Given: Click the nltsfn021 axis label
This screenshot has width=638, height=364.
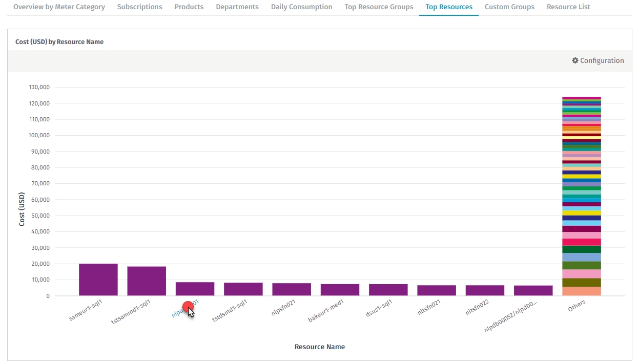Looking at the screenshot, I should (429, 308).
